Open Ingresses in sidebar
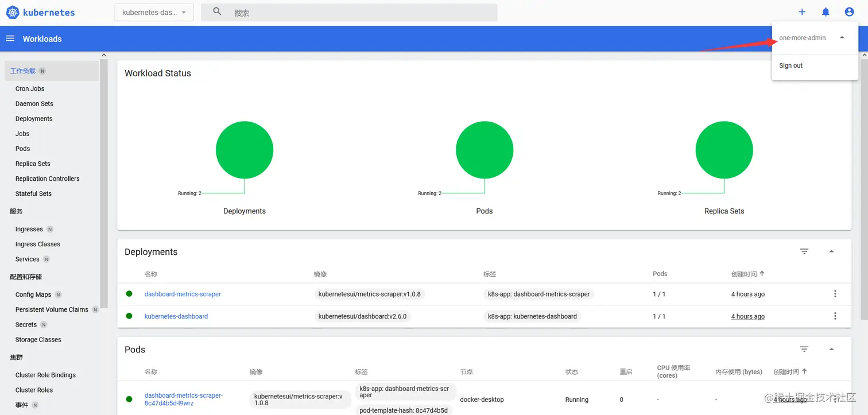The width and height of the screenshot is (868, 415). click(29, 229)
